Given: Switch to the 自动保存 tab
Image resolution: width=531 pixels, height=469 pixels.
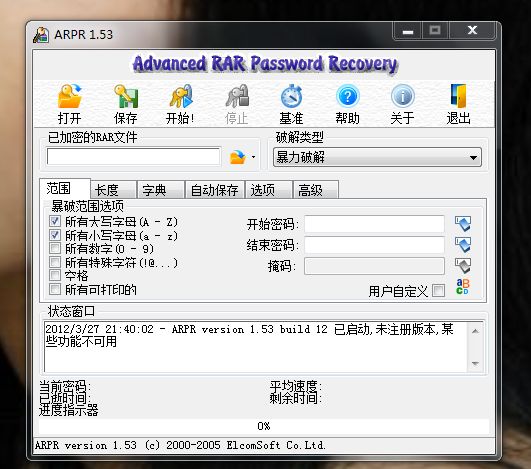Looking at the screenshot, I should [x=215, y=190].
